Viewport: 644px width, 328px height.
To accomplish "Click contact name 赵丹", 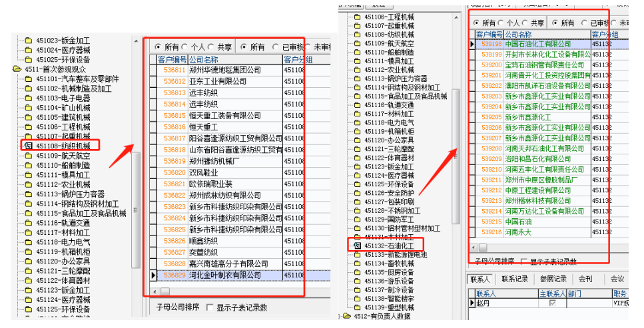I will pyautogui.click(x=483, y=303).
